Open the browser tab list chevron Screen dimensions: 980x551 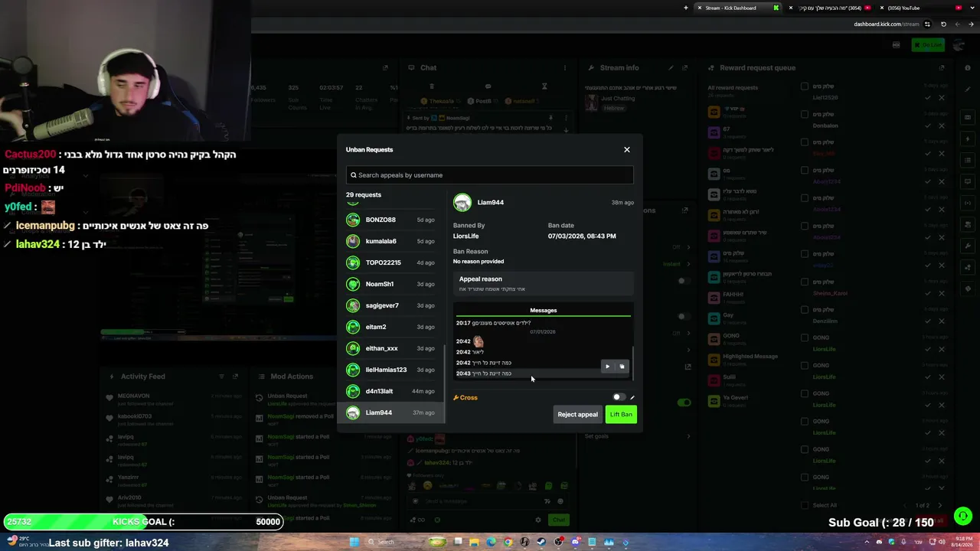973,8
